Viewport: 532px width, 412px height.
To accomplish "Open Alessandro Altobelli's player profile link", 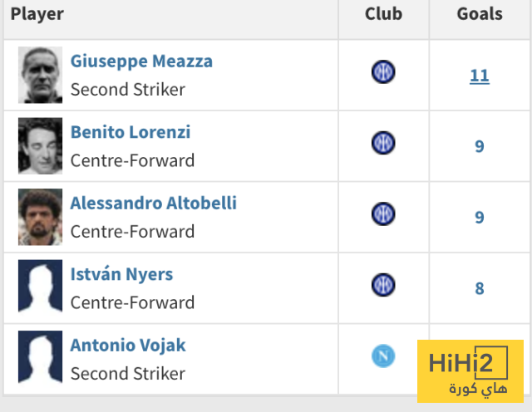I will (154, 204).
